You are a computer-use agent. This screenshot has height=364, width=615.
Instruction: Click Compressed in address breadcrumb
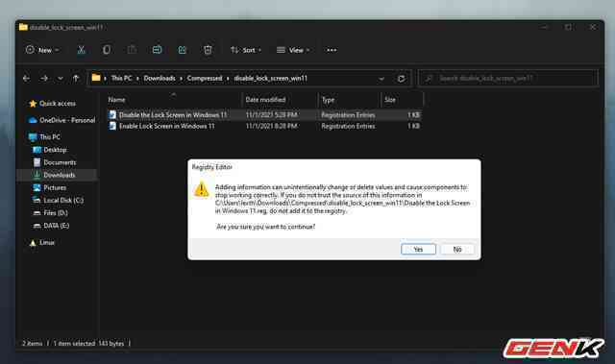tap(205, 79)
